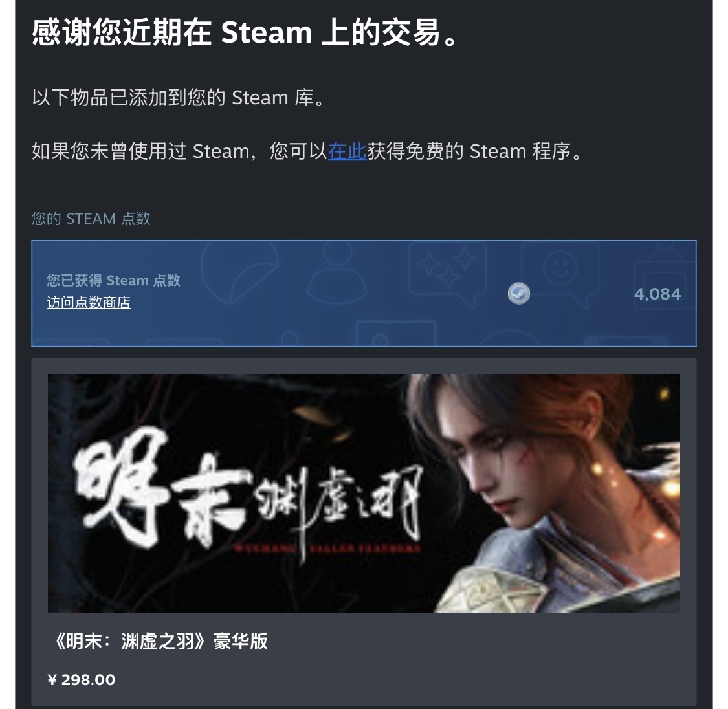Screen dimensions: 728x709
Task: Click the blue Steam points banner background
Action: pyautogui.click(x=364, y=293)
